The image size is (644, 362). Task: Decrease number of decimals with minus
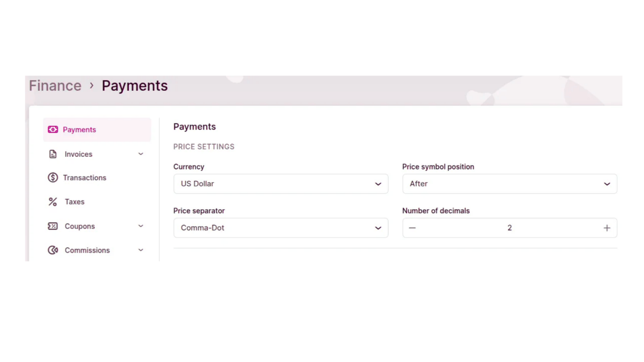(x=412, y=228)
